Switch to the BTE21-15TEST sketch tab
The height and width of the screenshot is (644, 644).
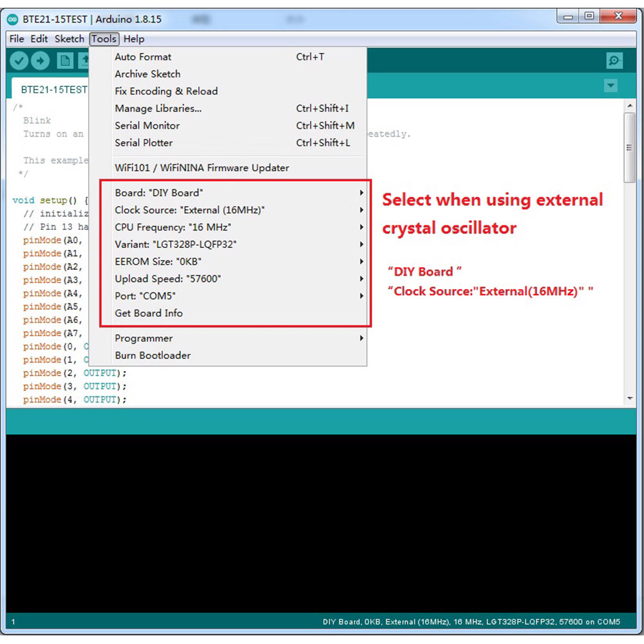(52, 89)
